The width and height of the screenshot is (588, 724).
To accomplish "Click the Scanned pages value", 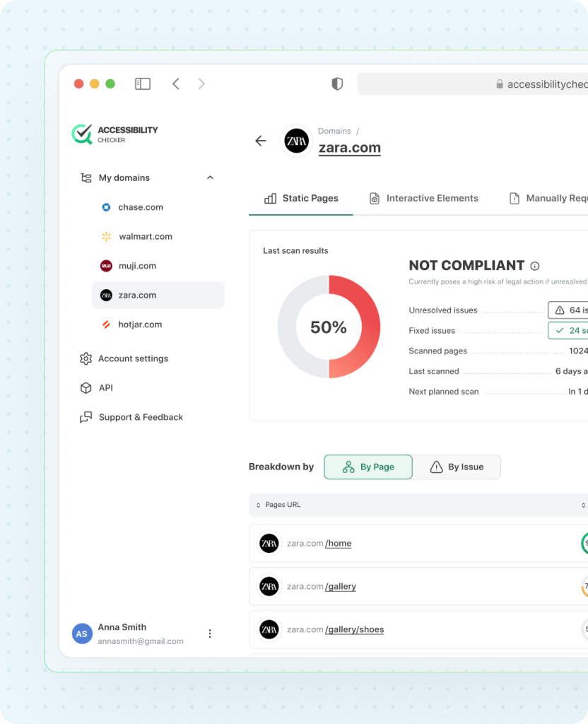I will pos(578,351).
